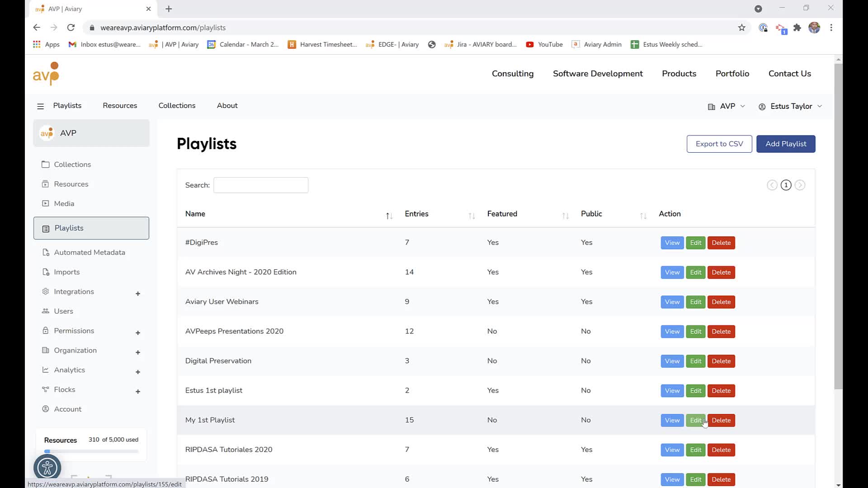Click the Resources usage progress bar
Screen dimensions: 868x488
click(91, 451)
